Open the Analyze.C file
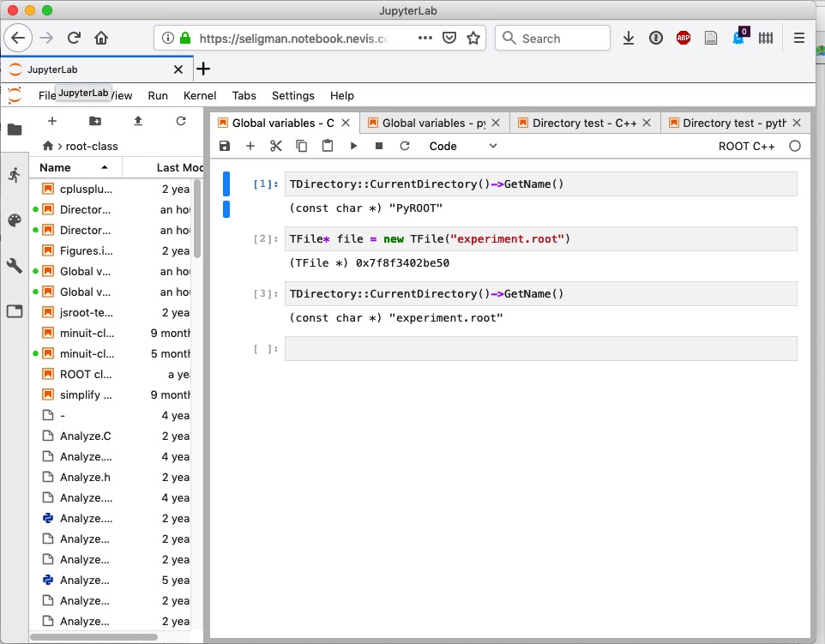The image size is (825, 644). [x=85, y=436]
